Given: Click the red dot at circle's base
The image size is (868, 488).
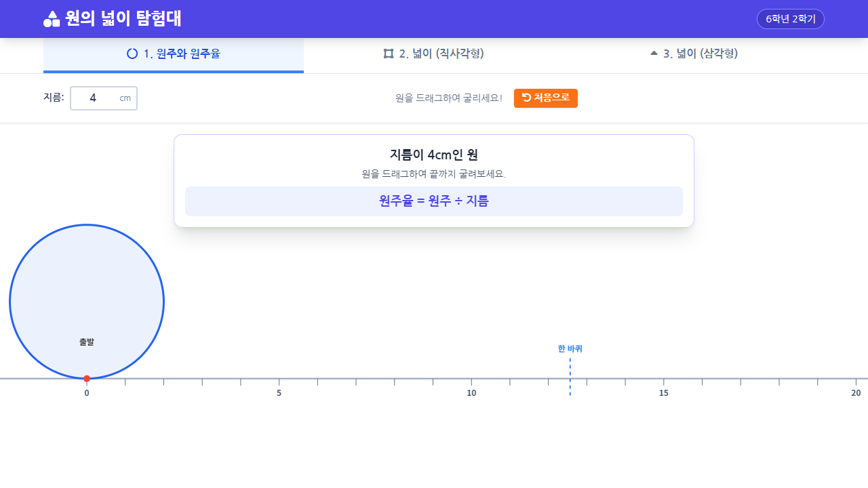Looking at the screenshot, I should point(87,378).
